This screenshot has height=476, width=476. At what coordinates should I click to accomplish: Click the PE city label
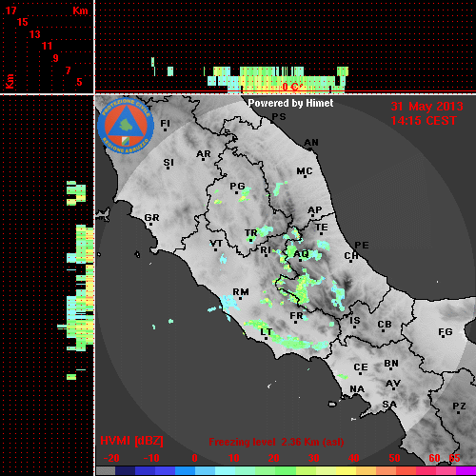pyautogui.click(x=362, y=246)
